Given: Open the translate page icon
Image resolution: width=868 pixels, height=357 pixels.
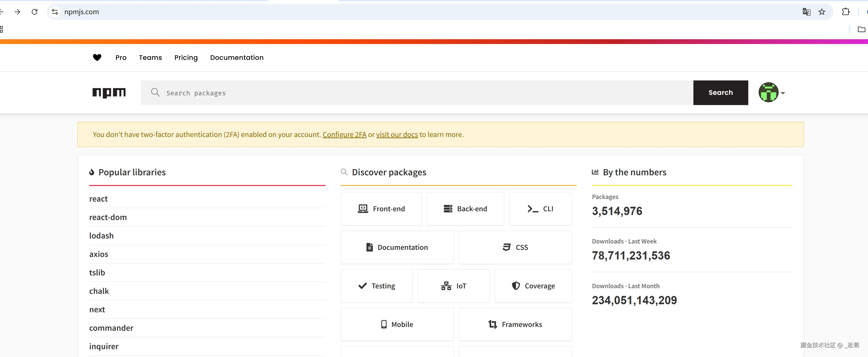Looking at the screenshot, I should (x=806, y=12).
